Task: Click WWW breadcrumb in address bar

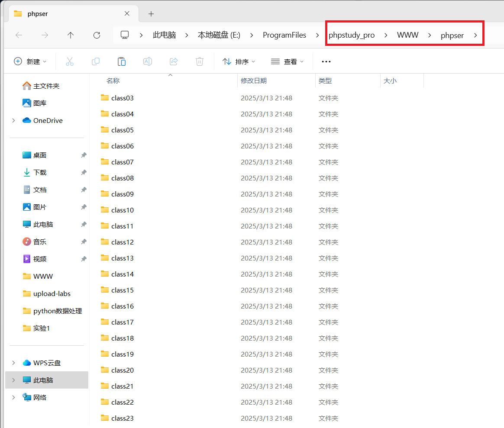Action: [407, 35]
